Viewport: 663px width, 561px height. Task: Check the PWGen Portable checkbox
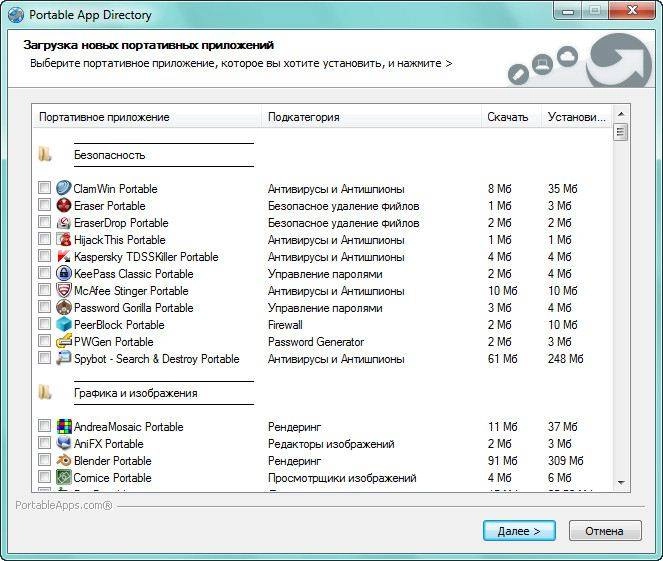(44, 340)
